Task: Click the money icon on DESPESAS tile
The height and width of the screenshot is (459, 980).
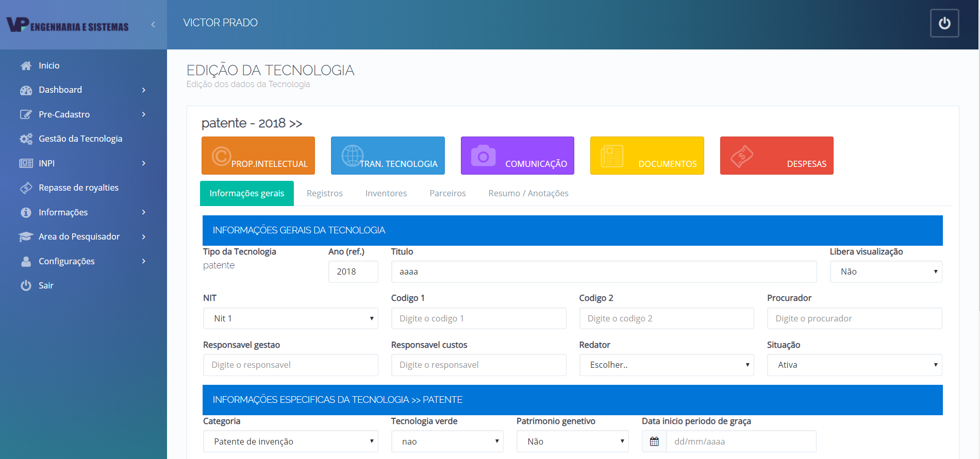Action: (x=742, y=156)
